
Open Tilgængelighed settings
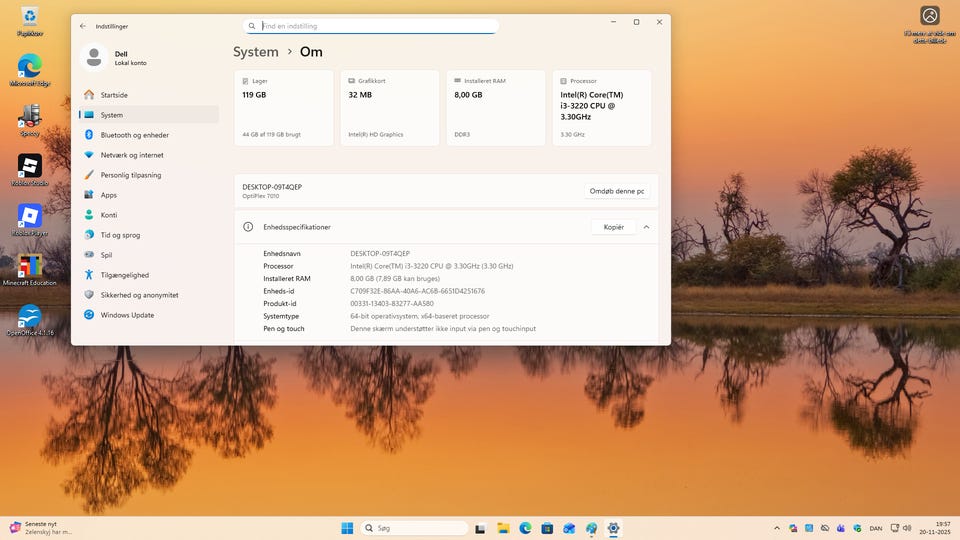[124, 275]
